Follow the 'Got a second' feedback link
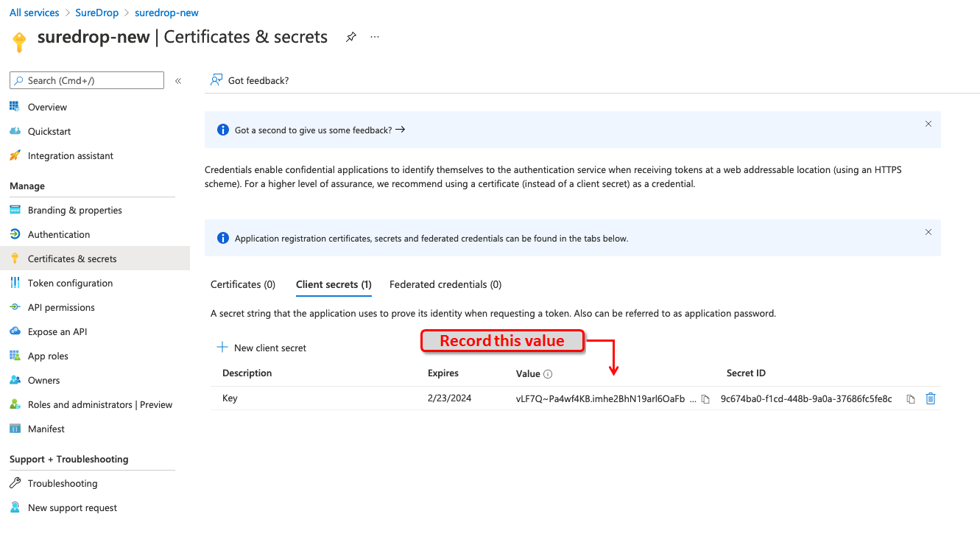The height and width of the screenshot is (556, 980). (320, 130)
